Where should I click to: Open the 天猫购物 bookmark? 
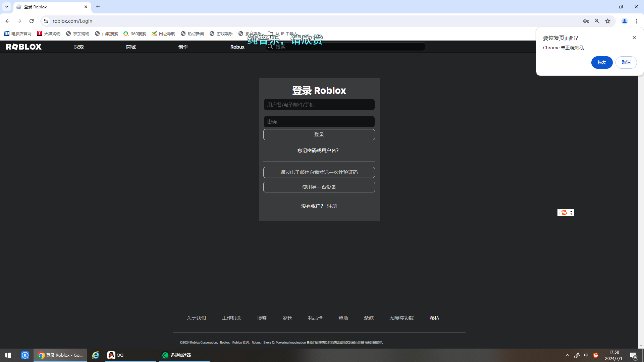click(49, 34)
